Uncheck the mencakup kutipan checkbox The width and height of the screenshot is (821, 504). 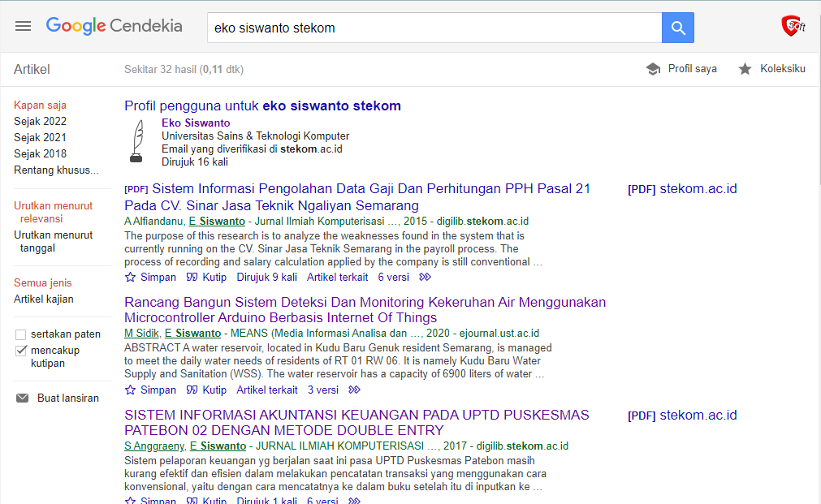pyautogui.click(x=21, y=351)
